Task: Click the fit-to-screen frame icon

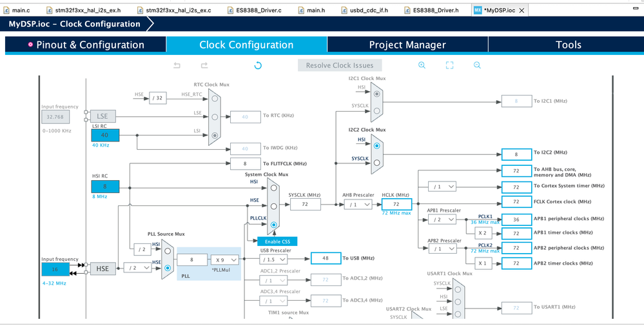Action: pos(450,65)
